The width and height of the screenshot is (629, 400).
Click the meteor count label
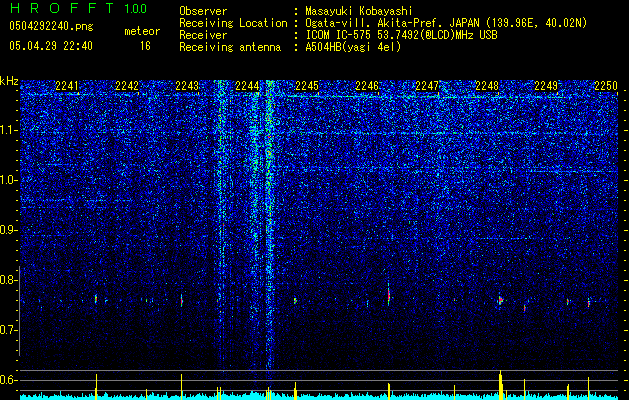[x=142, y=31]
